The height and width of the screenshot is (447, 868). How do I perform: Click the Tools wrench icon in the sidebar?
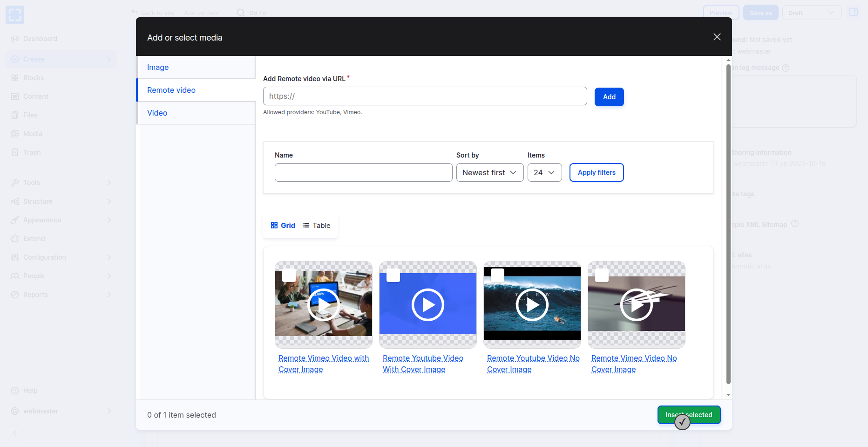pos(15,183)
